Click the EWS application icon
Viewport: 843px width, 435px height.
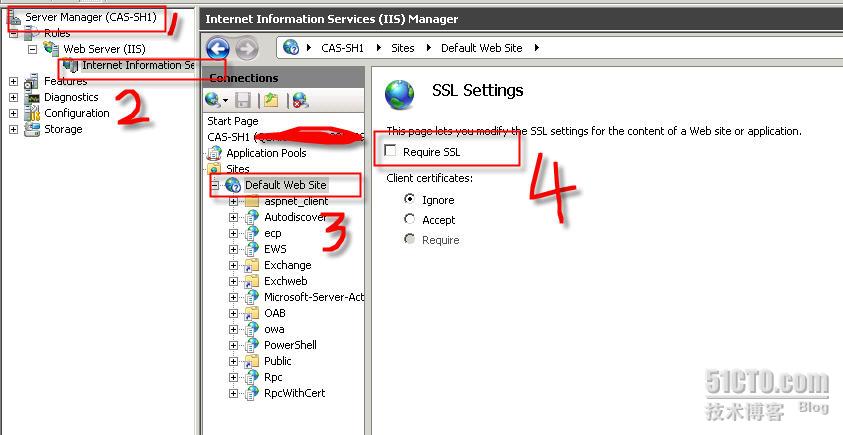pos(252,249)
